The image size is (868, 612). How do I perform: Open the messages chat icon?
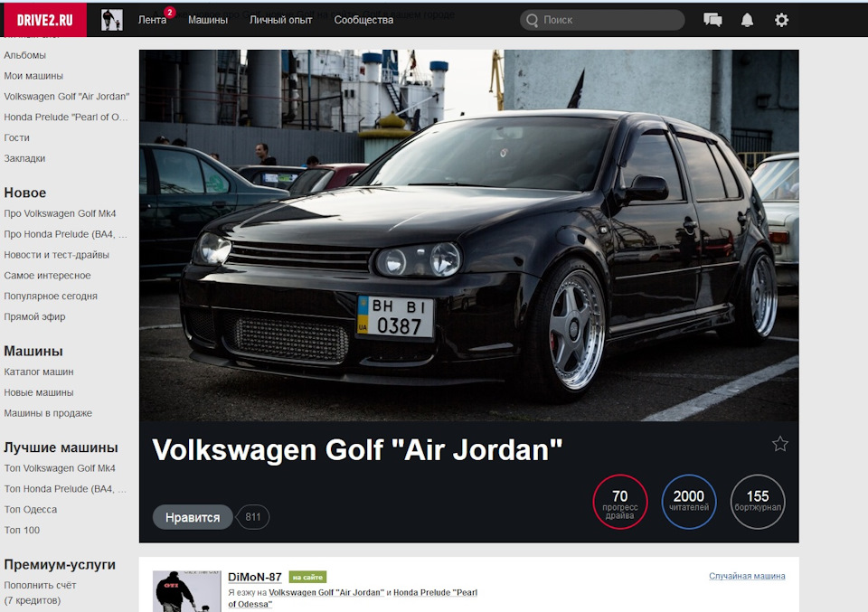[x=712, y=20]
